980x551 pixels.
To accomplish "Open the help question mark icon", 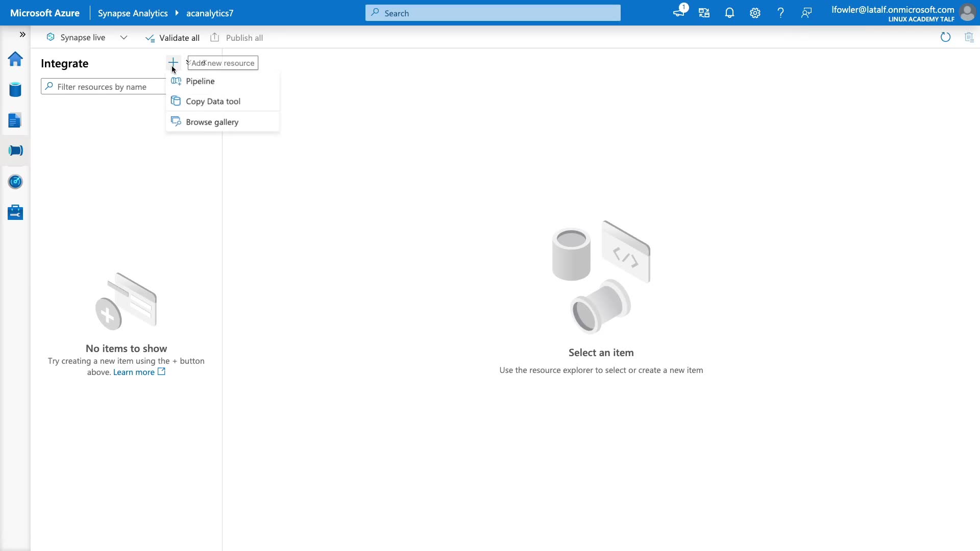I will [780, 13].
